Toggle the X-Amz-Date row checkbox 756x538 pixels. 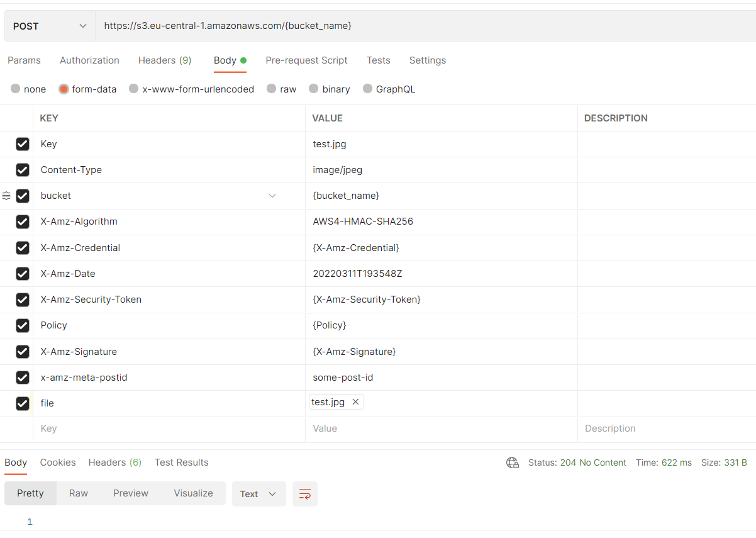pyautogui.click(x=23, y=274)
